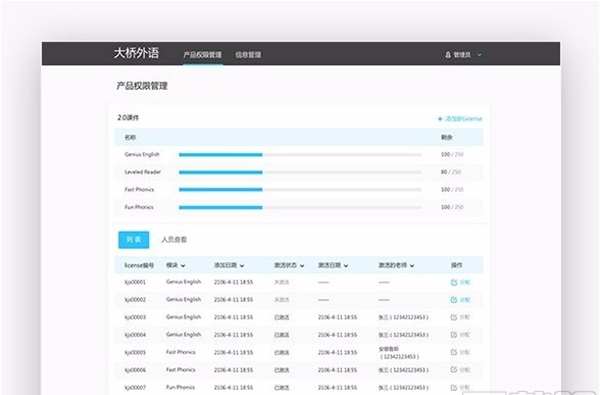Click the license编号 column header
This screenshot has width=600, height=395.
tap(139, 265)
